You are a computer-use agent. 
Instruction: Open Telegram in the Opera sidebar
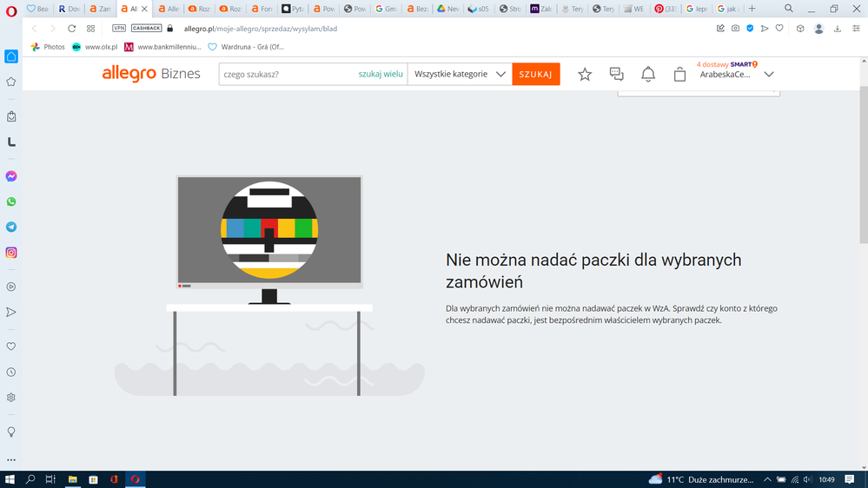coord(11,227)
